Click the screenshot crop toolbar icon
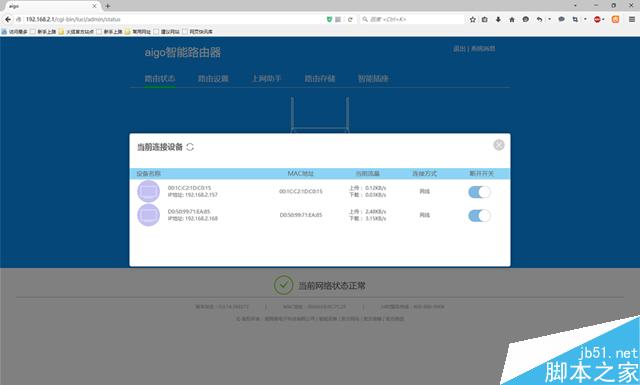 (575, 19)
